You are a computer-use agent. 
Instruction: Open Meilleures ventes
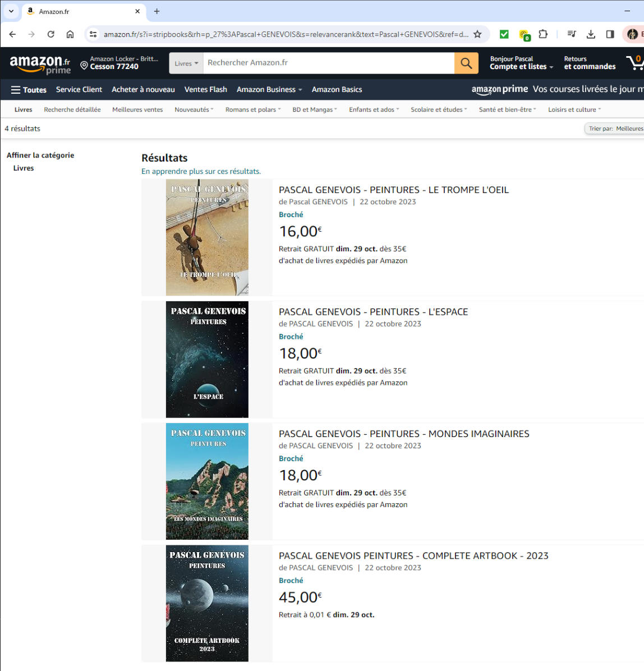tap(137, 109)
